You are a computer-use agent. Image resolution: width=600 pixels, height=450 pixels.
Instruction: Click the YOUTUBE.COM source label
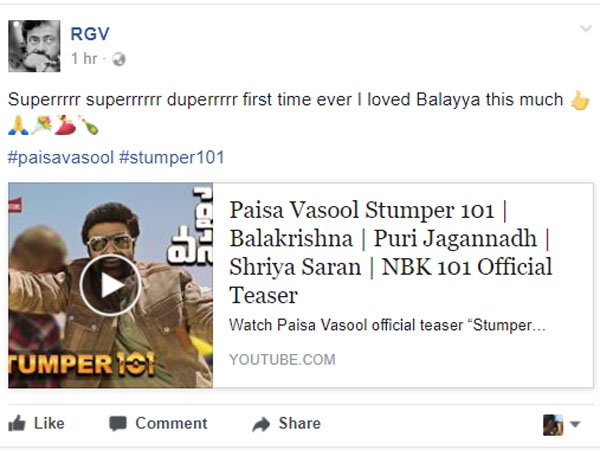point(282,360)
